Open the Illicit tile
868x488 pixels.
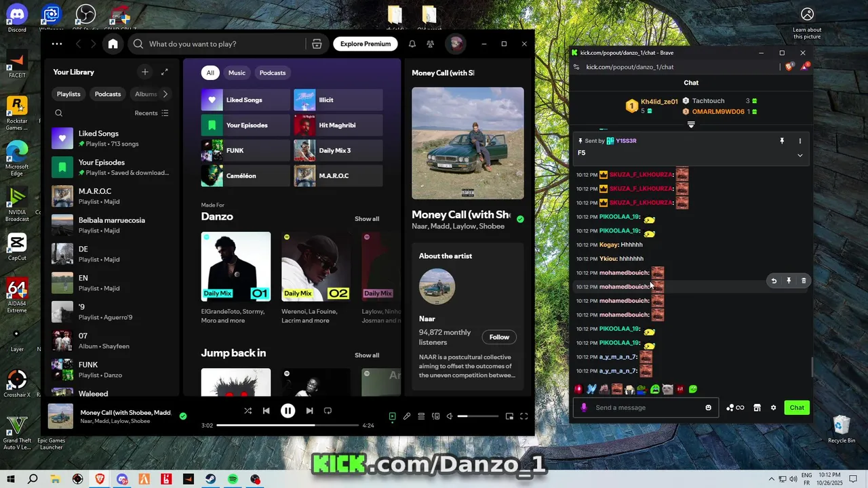click(x=338, y=100)
